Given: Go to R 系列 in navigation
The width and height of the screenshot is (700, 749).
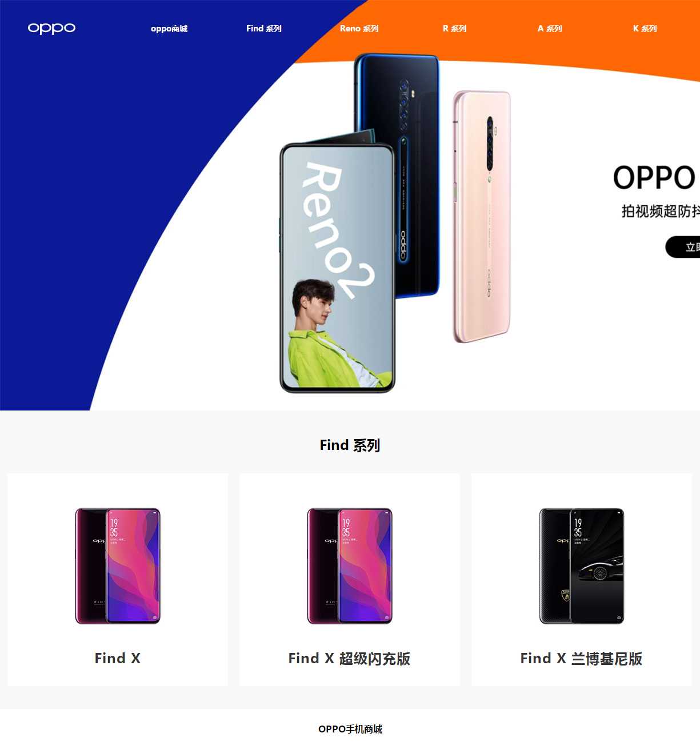Looking at the screenshot, I should click(455, 29).
